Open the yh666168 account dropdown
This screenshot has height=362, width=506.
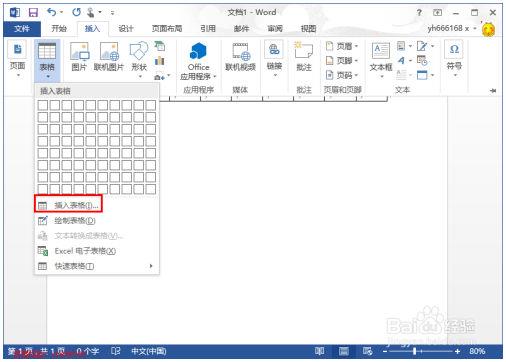click(x=452, y=29)
